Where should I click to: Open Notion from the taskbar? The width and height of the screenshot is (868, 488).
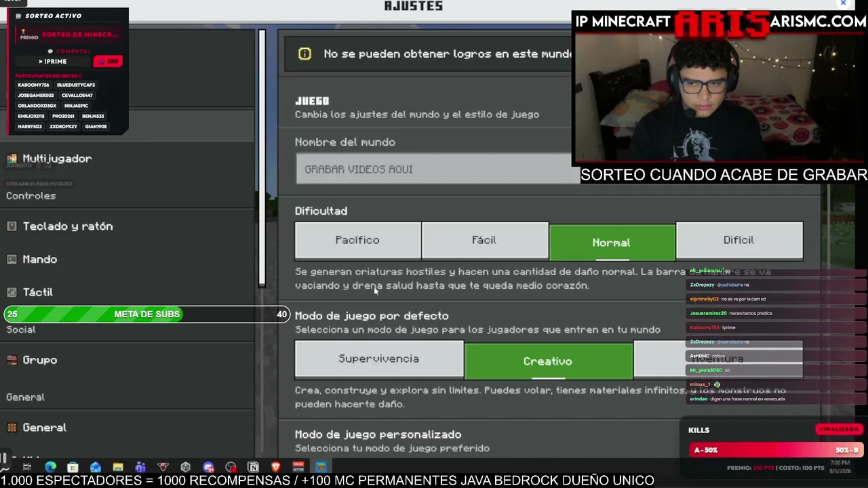click(253, 467)
